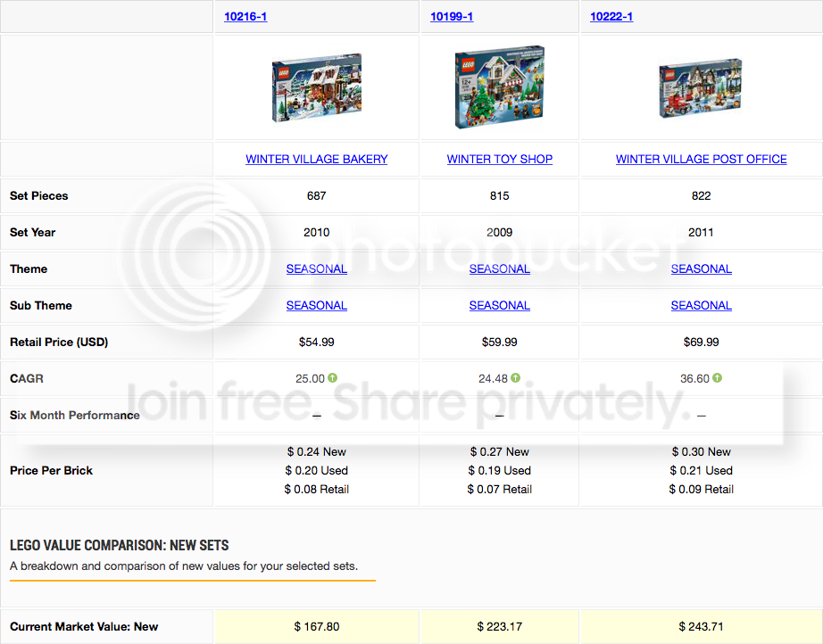Click the Winter Toy Shop box image
Screen dimensions: 823x644
coord(500,87)
